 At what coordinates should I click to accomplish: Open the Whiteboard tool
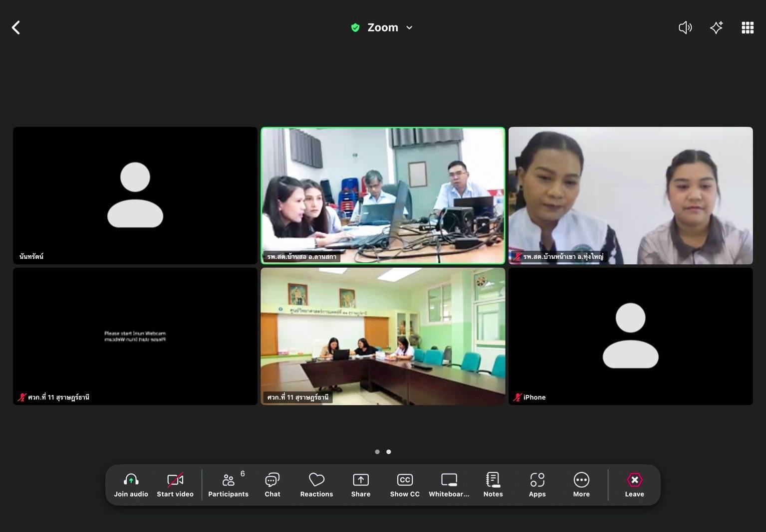(449, 485)
